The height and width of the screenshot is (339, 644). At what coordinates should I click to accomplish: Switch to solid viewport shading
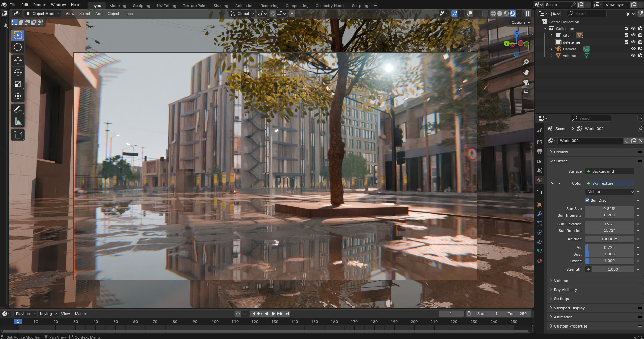pyautogui.click(x=500, y=14)
